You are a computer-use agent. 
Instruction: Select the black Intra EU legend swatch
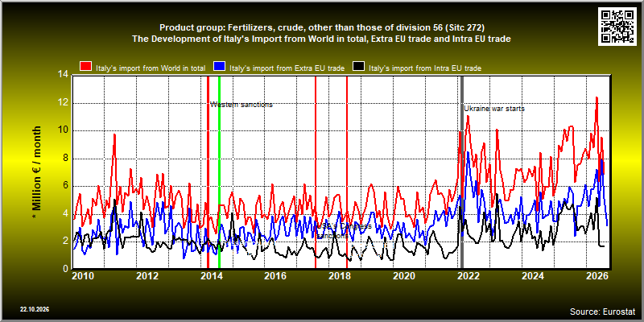coord(359,67)
